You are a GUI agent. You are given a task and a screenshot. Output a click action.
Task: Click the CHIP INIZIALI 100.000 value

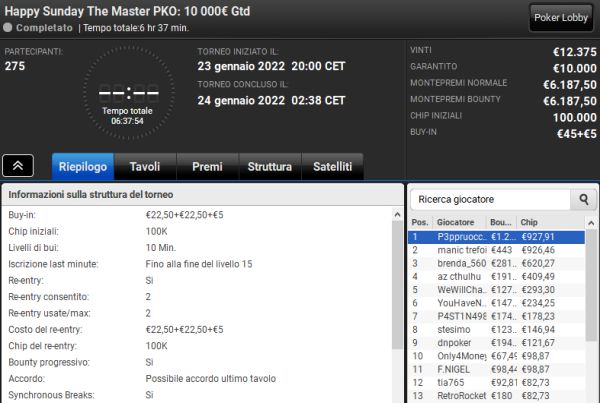574,117
